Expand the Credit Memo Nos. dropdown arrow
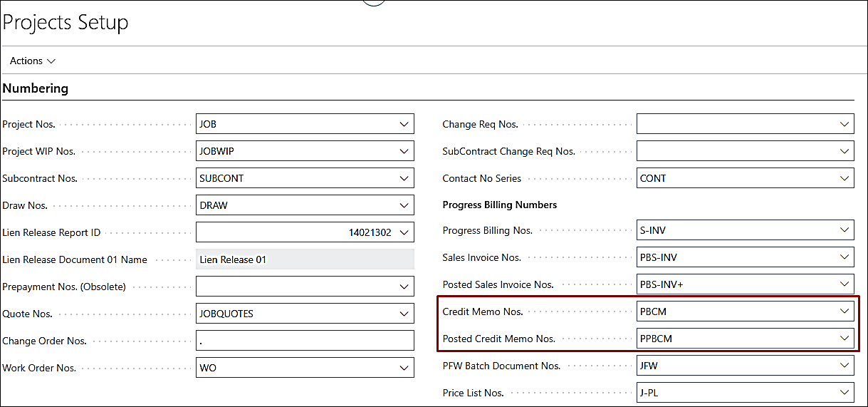The image size is (868, 407). click(x=845, y=311)
